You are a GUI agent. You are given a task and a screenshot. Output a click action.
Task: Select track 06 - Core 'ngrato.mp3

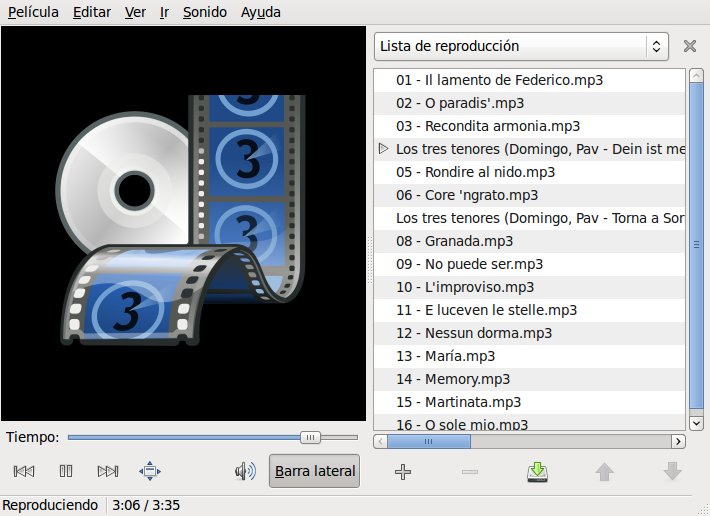529,196
